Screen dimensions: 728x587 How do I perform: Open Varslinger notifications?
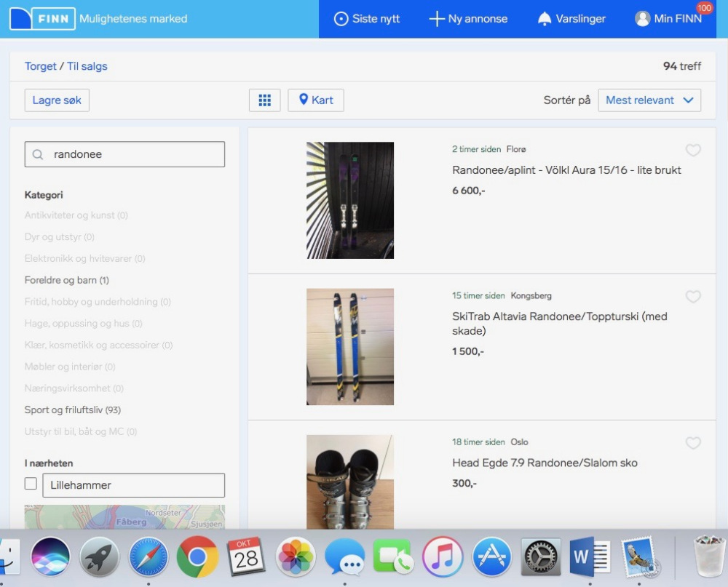tap(571, 19)
